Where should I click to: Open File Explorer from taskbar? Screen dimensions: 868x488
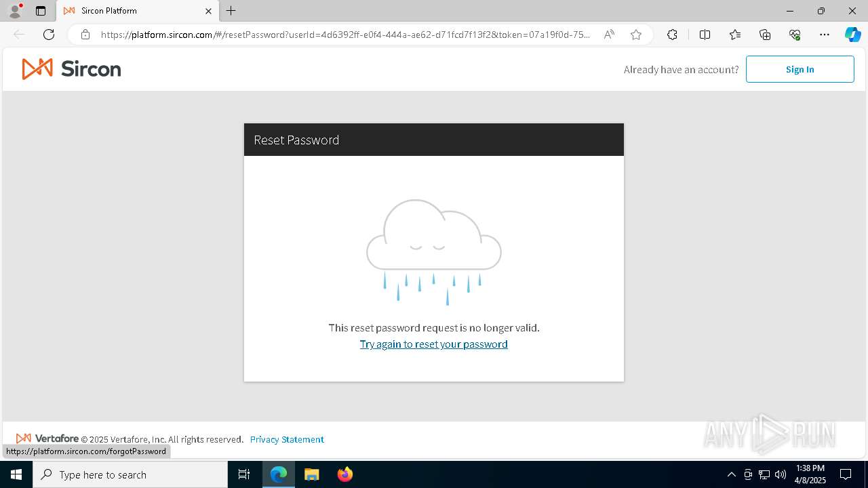click(312, 474)
